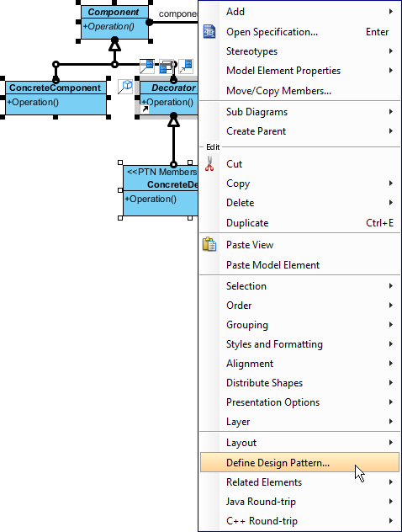The image size is (402, 532).
Task: Click +Operation() in the ConcreteDe class
Action: 151,199
